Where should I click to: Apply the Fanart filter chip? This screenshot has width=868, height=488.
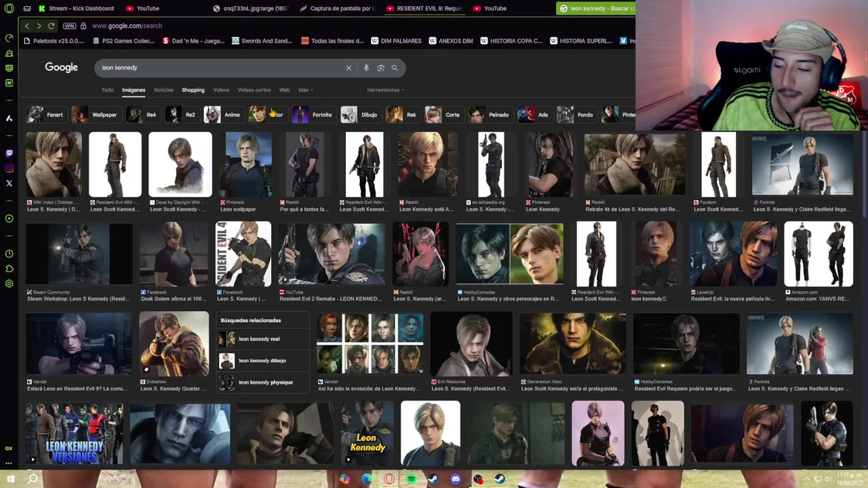tap(45, 115)
